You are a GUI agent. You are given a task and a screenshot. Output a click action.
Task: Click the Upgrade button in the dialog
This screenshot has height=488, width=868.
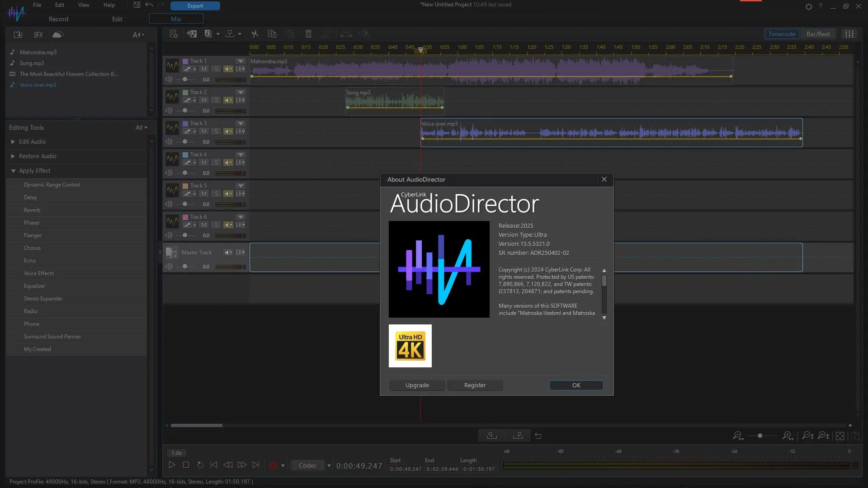coord(416,385)
